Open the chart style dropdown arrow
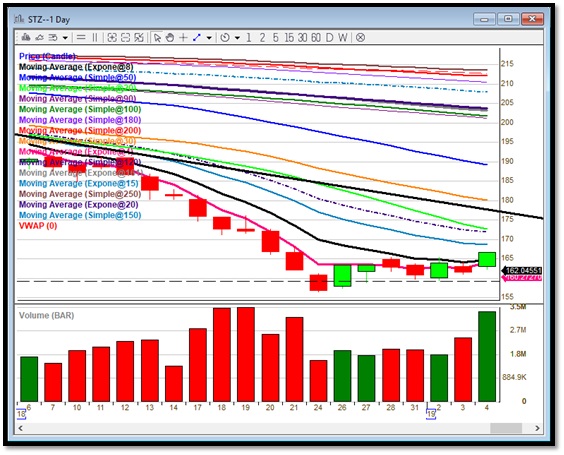This screenshot has height=455, width=564. click(65, 38)
